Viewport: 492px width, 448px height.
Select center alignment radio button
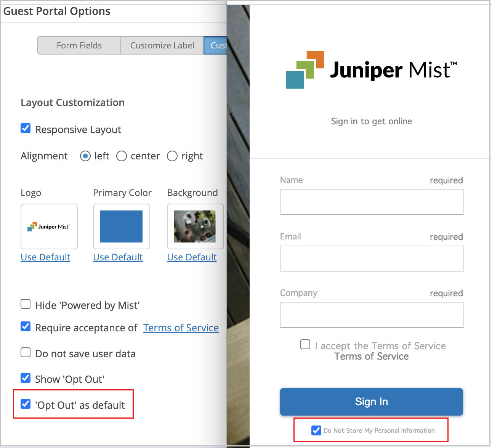click(122, 156)
